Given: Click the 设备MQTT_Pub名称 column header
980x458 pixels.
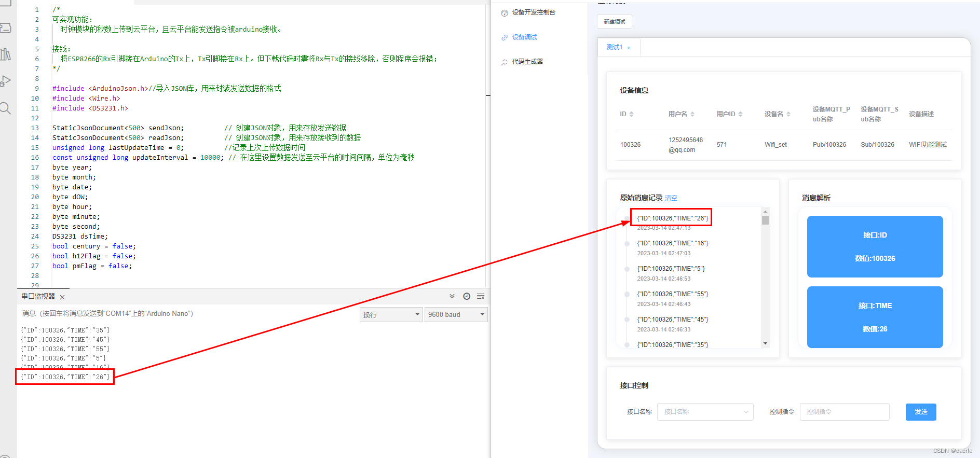Looking at the screenshot, I should pos(831,114).
